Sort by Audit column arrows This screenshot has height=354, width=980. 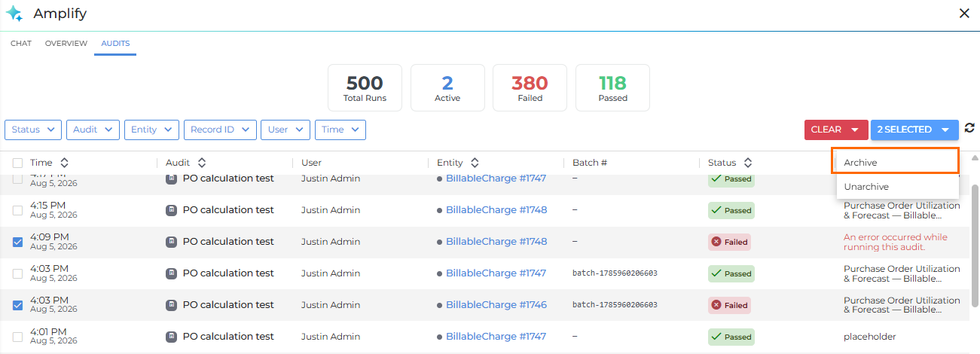point(202,163)
